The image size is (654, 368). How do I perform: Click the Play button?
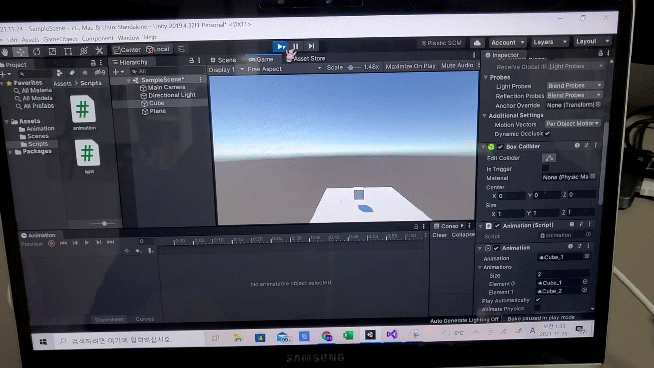click(280, 46)
